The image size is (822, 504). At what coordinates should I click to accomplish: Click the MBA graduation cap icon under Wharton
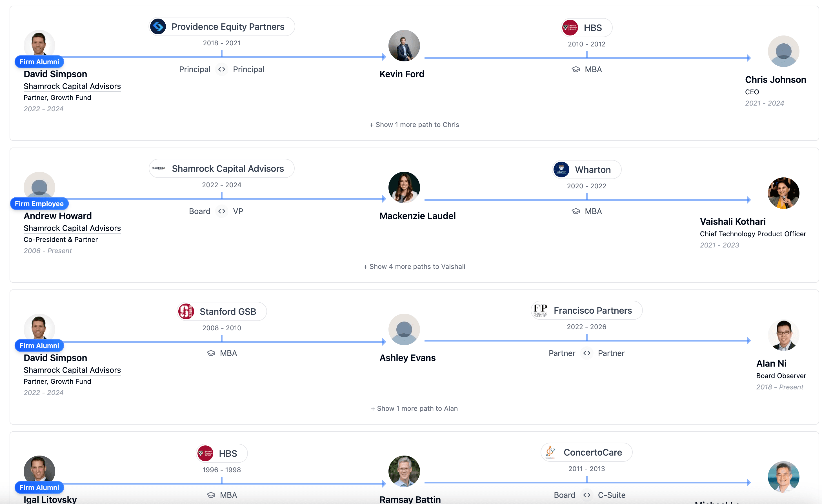coord(576,211)
